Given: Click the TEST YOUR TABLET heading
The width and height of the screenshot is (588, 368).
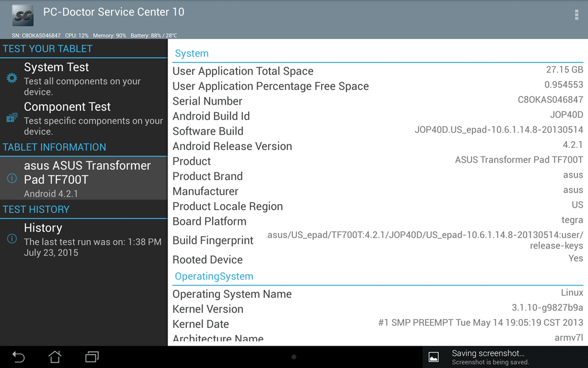Looking at the screenshot, I should (x=47, y=49).
